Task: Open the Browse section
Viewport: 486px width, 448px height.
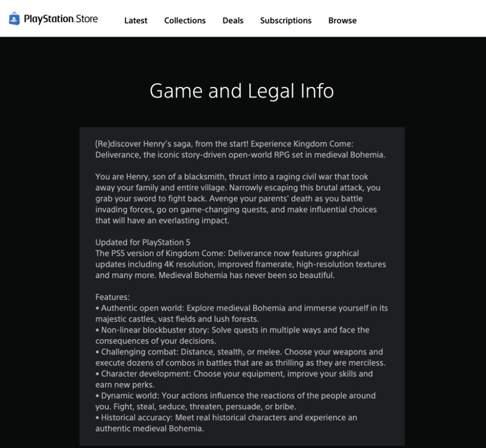Action: 342,20
